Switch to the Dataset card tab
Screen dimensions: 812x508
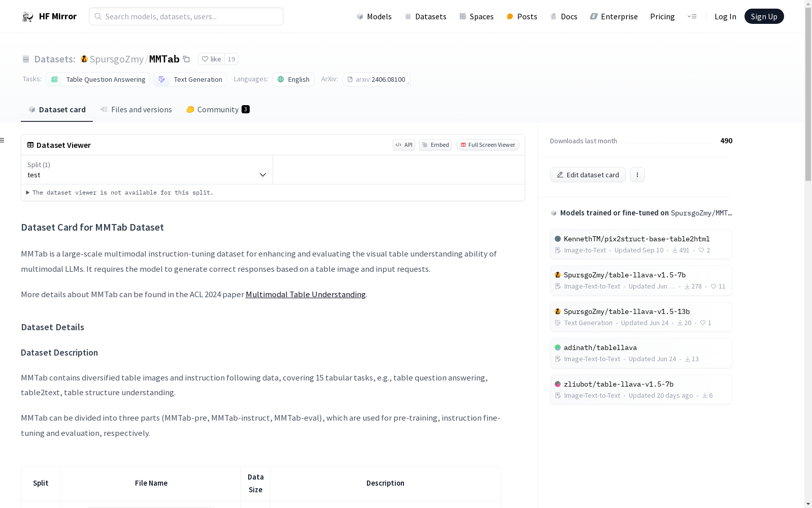click(57, 110)
